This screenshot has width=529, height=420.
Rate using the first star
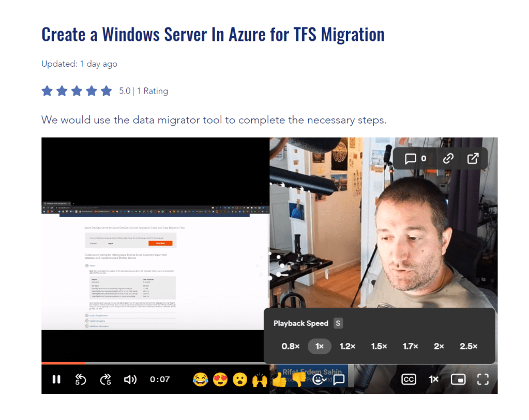point(47,91)
